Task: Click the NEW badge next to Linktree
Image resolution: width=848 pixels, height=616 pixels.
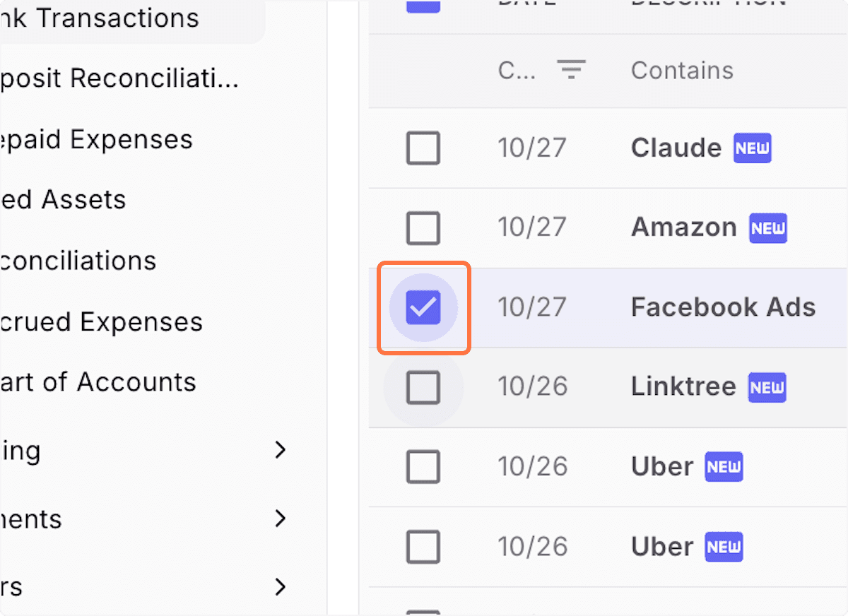Action: coord(767,387)
